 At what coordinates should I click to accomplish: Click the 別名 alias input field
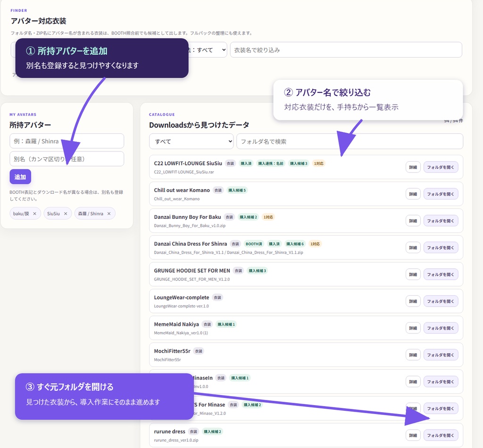(67, 159)
